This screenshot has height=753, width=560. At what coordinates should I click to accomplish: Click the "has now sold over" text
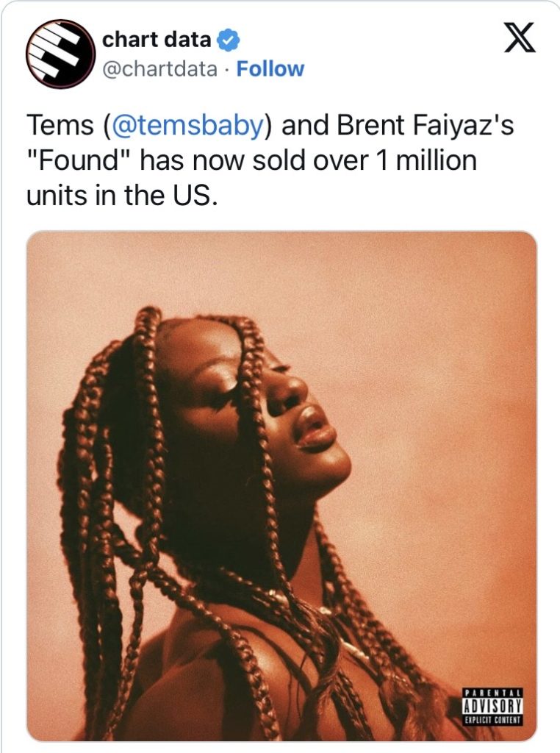point(255,160)
